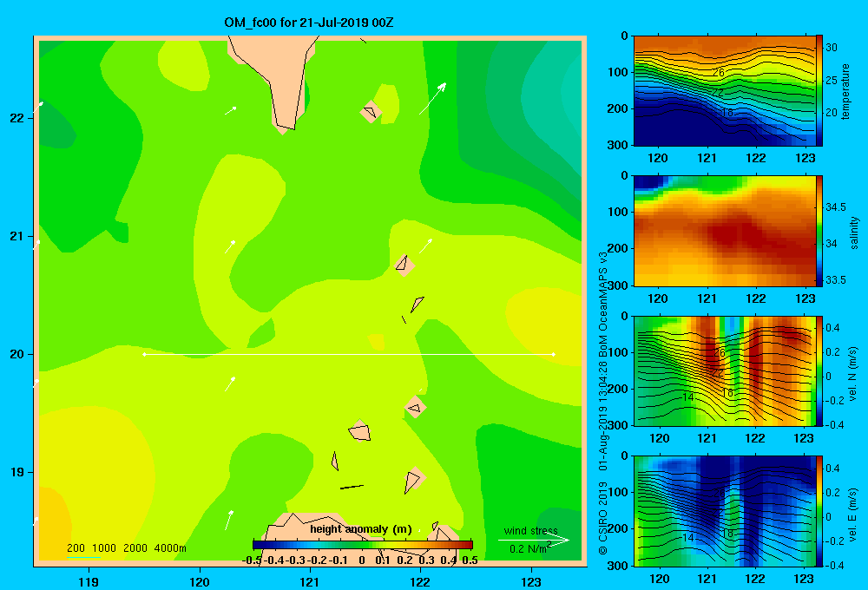
Task: Click the 200 depth contour legend entry
Action: [x=76, y=548]
